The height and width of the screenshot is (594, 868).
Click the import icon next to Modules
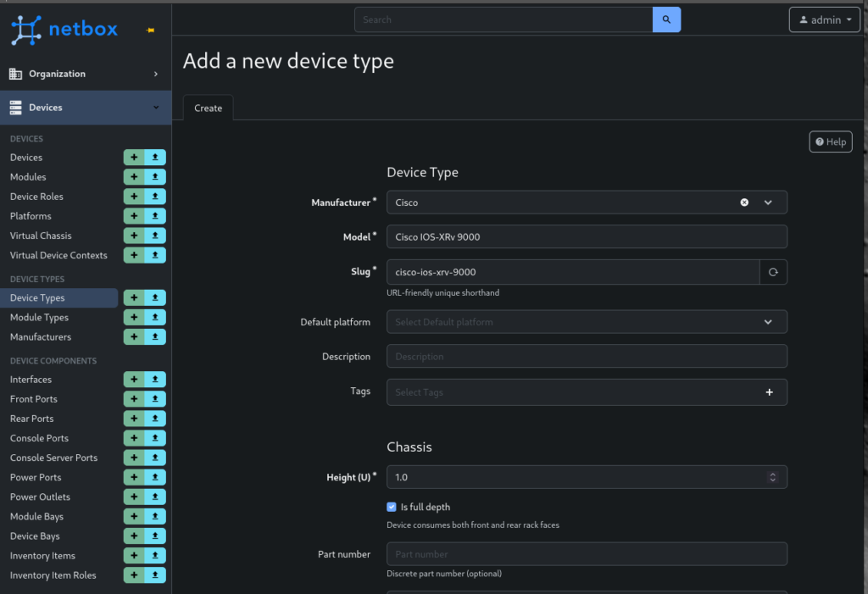155,177
